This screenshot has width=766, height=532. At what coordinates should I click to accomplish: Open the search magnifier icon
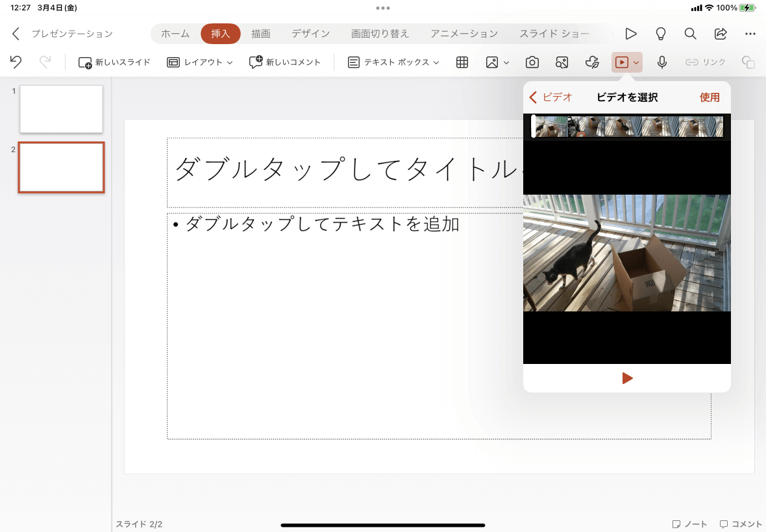tap(690, 34)
